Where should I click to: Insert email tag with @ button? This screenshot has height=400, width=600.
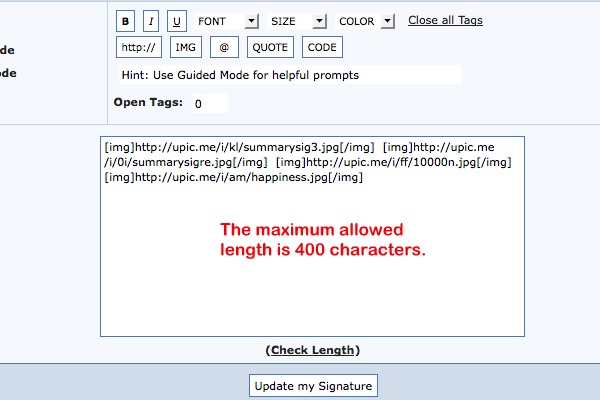point(224,47)
